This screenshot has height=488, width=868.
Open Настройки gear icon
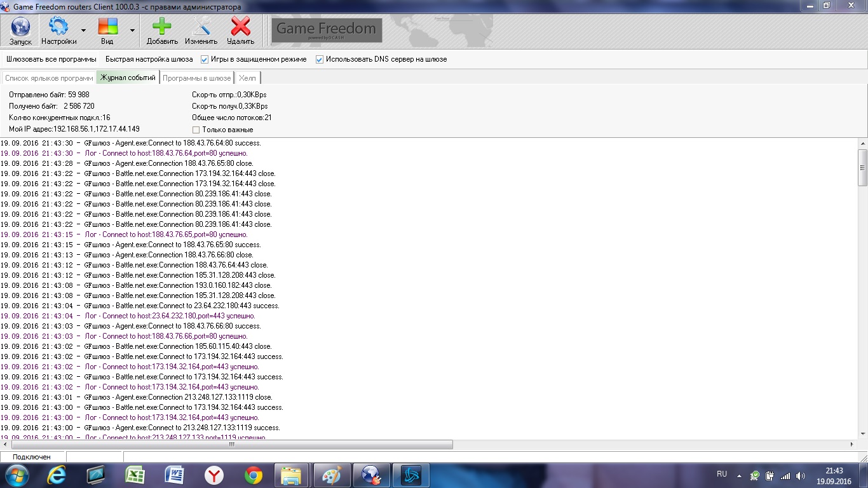coord(58,27)
